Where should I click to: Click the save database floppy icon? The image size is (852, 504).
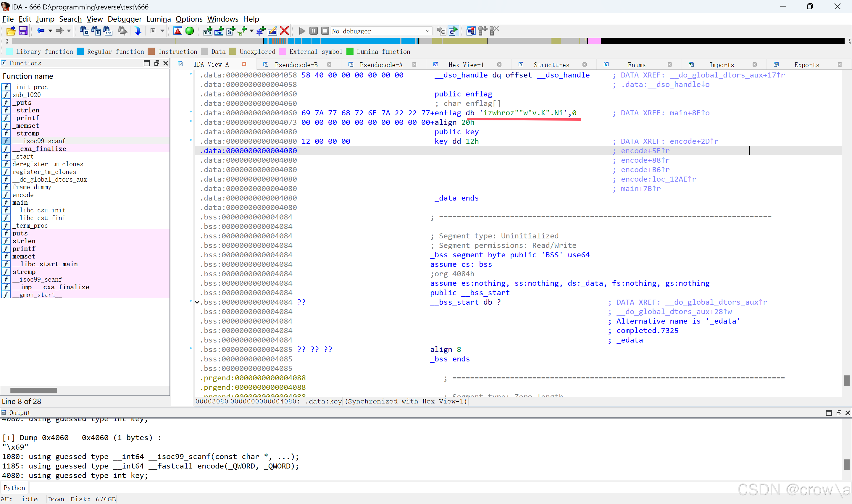point(23,31)
